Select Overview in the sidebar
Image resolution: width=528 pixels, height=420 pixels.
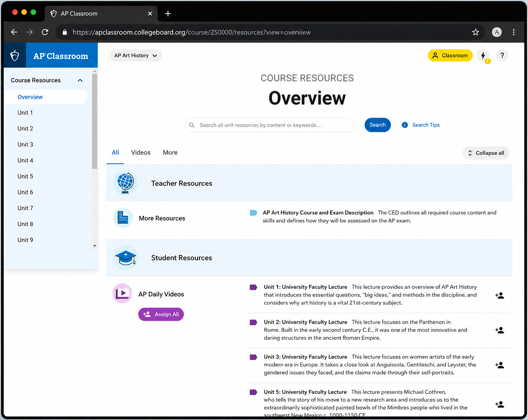46,97
